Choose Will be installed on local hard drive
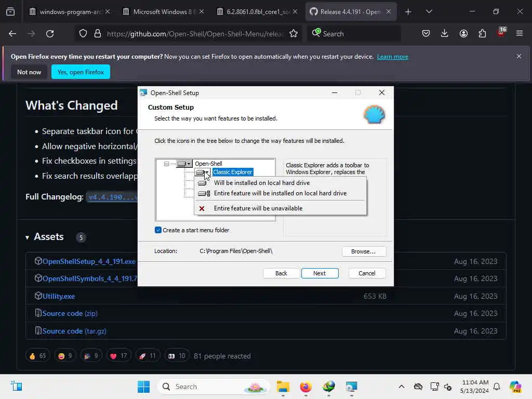Viewport: 532px width, 399px height. pyautogui.click(x=280, y=183)
